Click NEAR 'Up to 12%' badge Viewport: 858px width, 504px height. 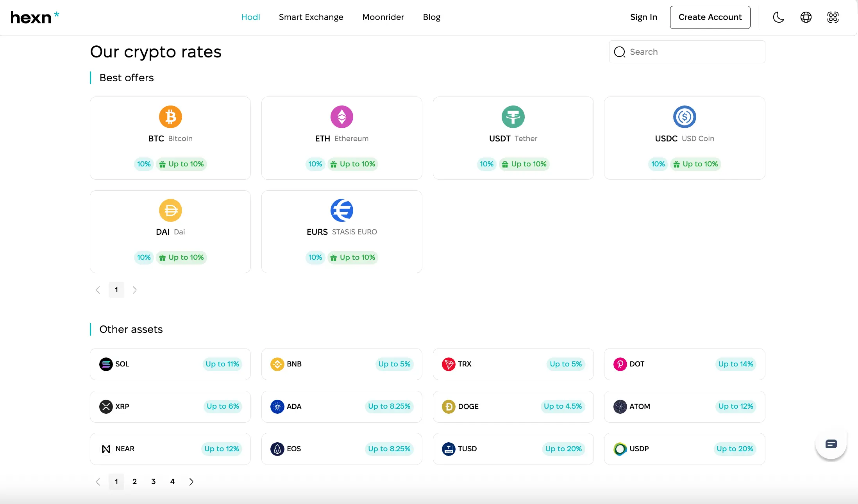pyautogui.click(x=222, y=449)
